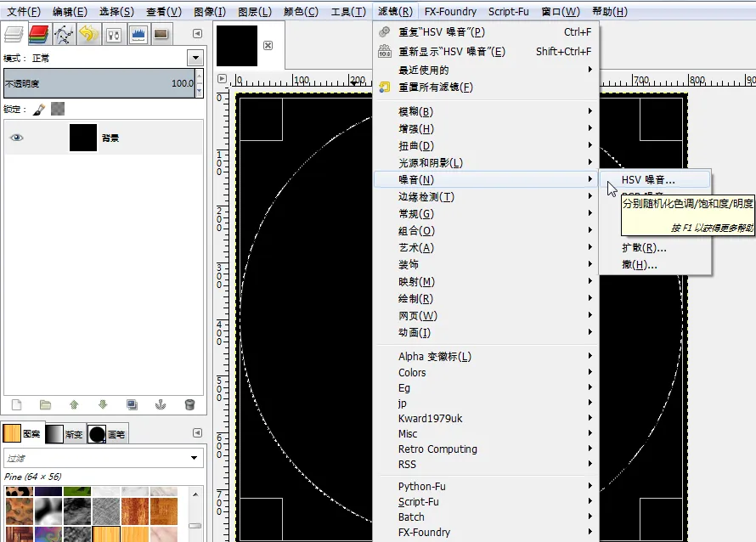756x542 pixels.
Task: Open the 编辑(E) menu
Action: [x=70, y=12]
